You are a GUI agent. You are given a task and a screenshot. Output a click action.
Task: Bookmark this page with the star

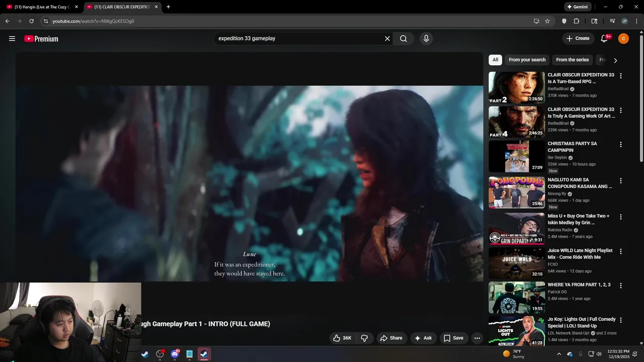547,21
